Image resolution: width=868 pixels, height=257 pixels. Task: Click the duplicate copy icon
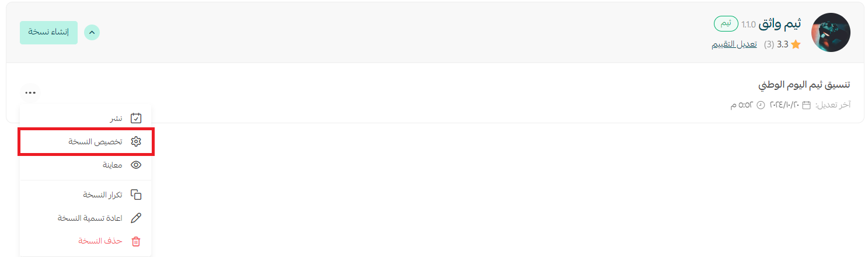(x=136, y=195)
